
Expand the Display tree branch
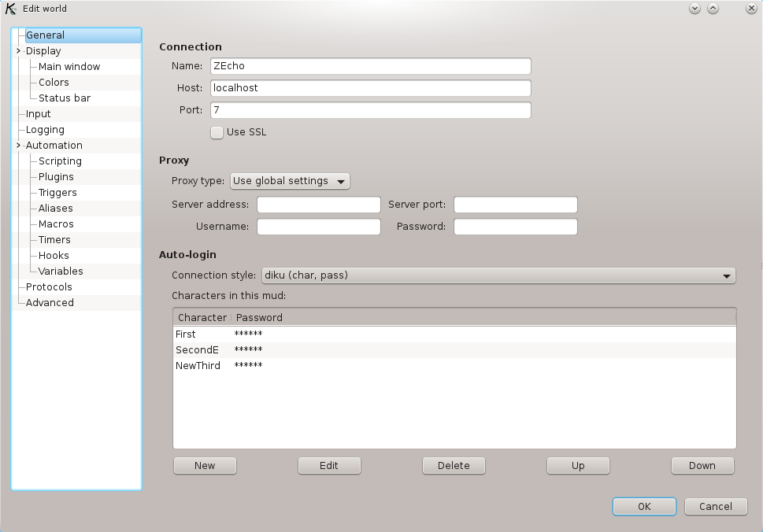point(17,50)
